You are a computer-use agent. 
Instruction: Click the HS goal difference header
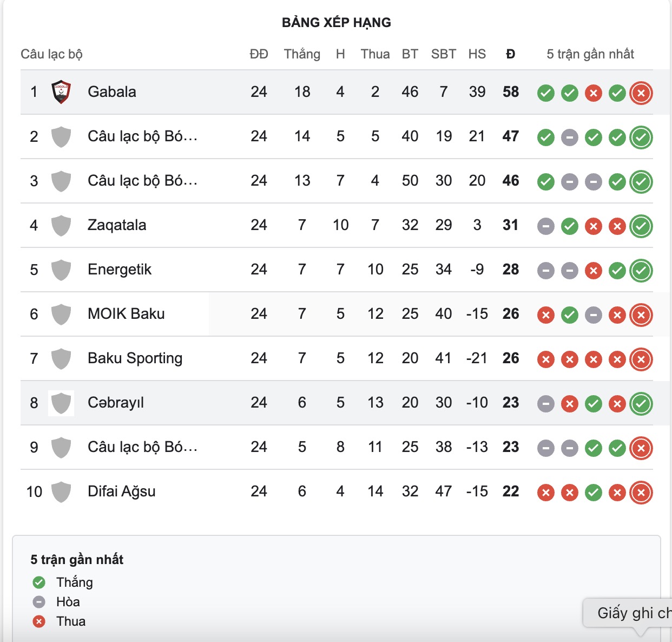point(477,54)
